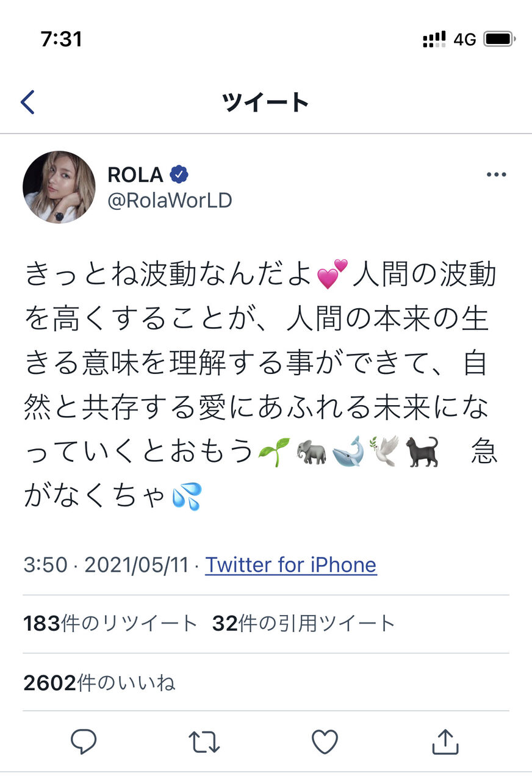Tap the ツイート header title
The width and height of the screenshot is (532, 781).
click(265, 103)
